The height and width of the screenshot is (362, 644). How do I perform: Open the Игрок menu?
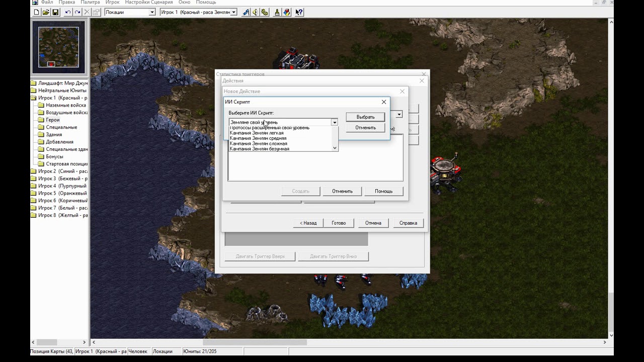click(x=112, y=3)
